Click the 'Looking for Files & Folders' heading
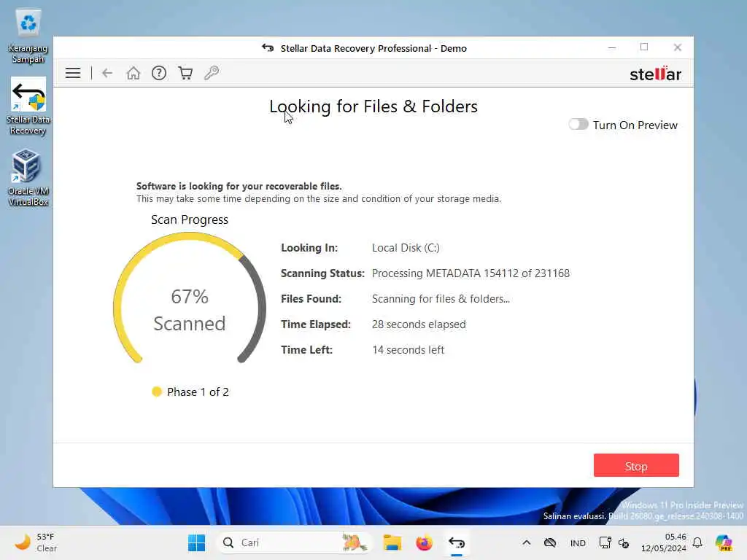Screen dimensions: 747x560 click(x=373, y=106)
